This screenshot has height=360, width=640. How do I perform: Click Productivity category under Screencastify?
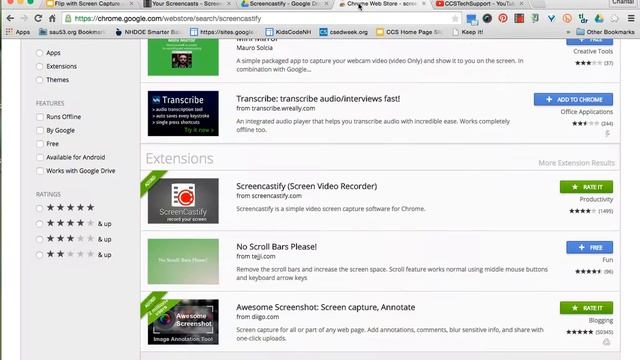(x=596, y=199)
